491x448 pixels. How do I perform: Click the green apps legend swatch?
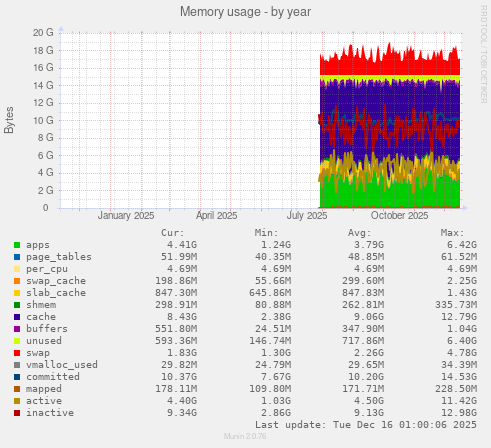(17, 245)
